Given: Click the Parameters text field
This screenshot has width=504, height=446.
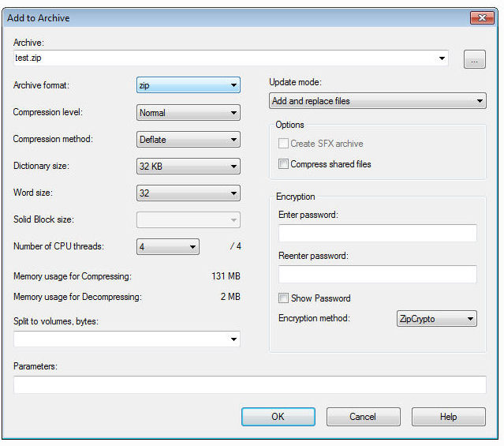Looking at the screenshot, I should tap(250, 384).
